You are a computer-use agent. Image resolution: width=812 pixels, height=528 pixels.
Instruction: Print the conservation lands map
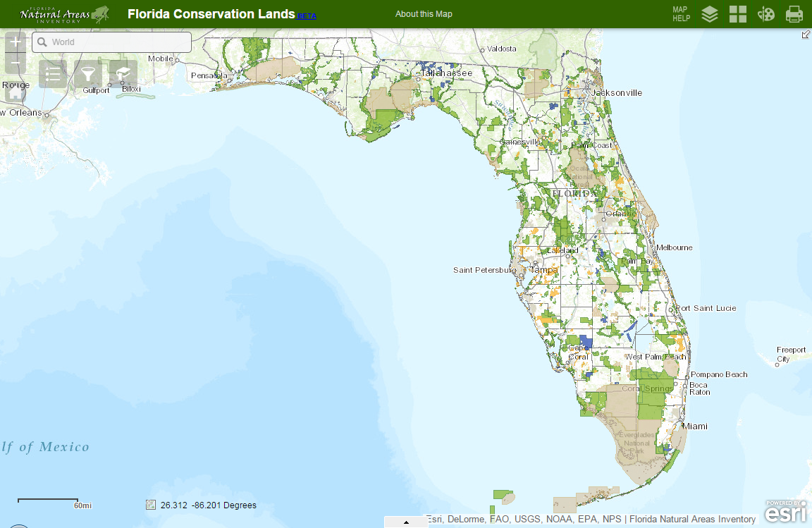click(x=794, y=13)
